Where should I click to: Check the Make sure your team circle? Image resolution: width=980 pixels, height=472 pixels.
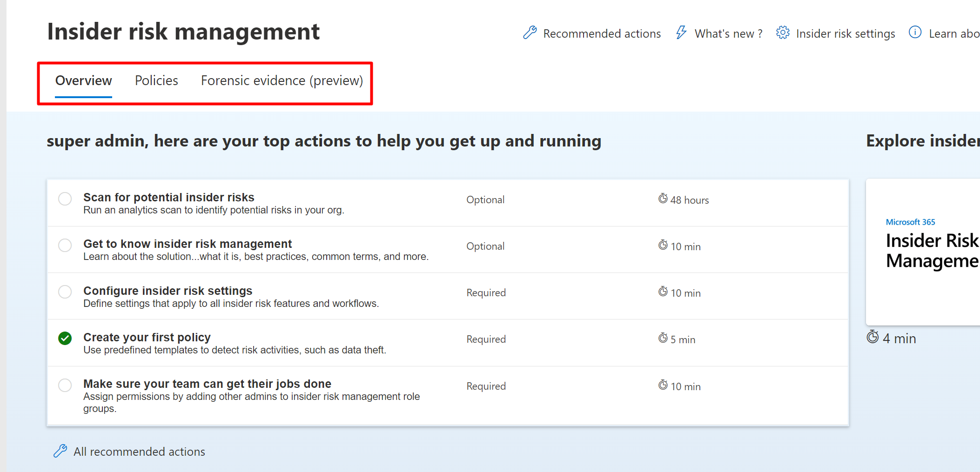click(65, 386)
